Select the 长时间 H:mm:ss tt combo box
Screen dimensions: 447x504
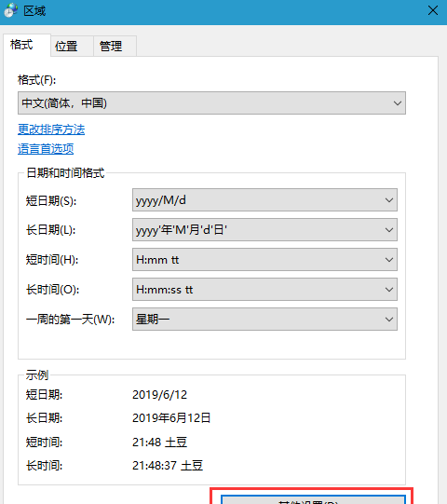[x=264, y=290]
